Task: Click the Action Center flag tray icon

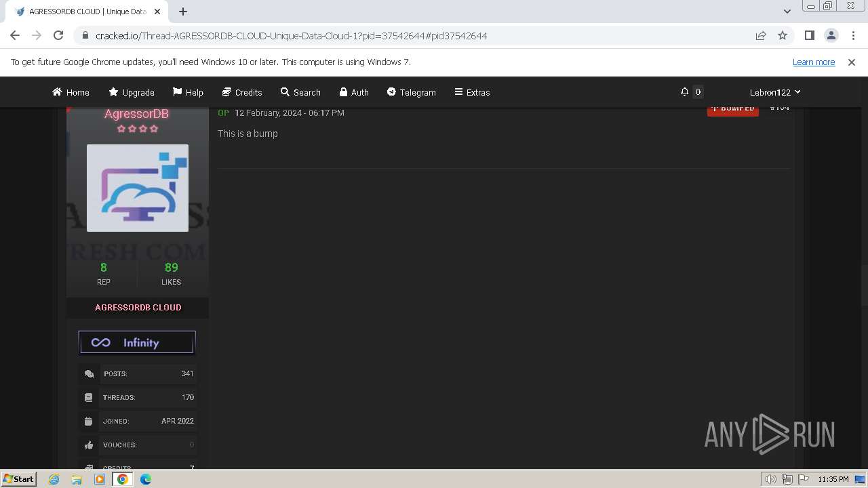Action: 802,479
